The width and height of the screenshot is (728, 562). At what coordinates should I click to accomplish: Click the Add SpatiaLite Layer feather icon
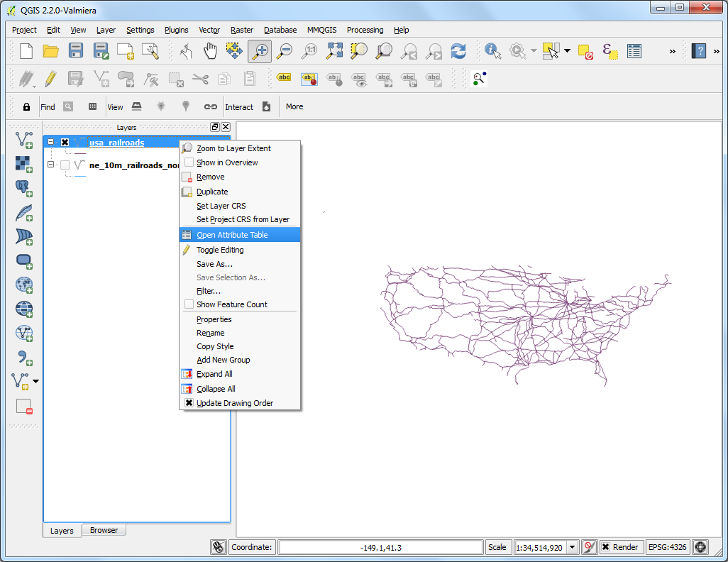click(x=23, y=212)
